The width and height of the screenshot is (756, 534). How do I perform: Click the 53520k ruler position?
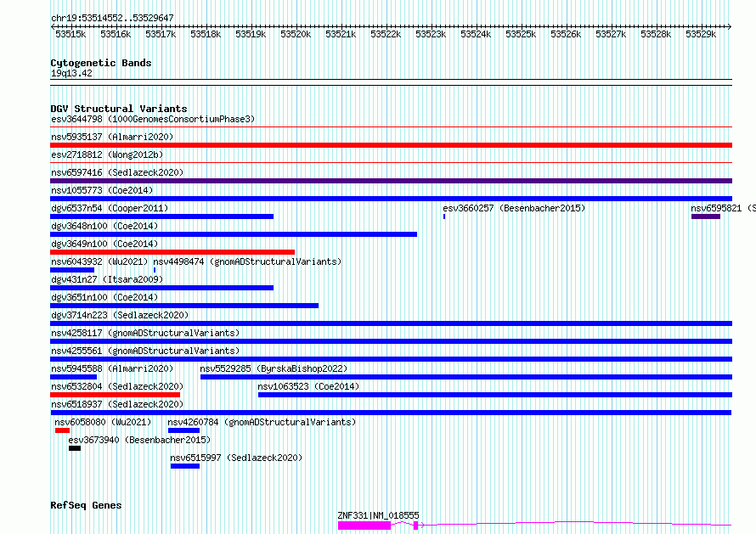coord(296,34)
